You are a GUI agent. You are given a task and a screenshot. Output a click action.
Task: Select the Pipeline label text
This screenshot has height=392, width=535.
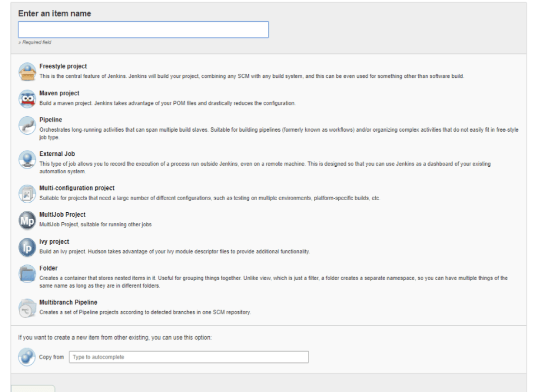[x=51, y=119]
